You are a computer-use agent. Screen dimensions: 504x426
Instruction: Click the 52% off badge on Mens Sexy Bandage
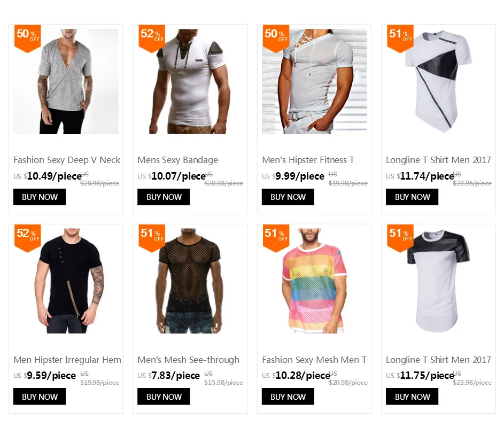(152, 38)
